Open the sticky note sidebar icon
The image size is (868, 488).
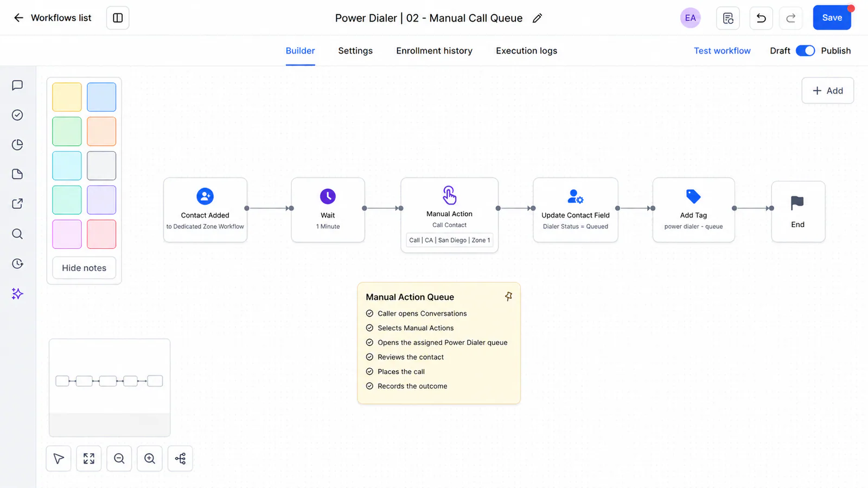coord(17,174)
